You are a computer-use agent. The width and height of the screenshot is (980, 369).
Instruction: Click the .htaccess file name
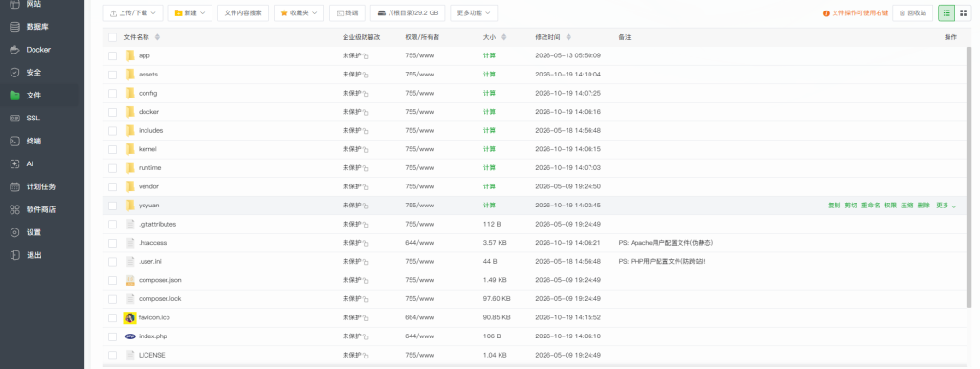(x=152, y=243)
